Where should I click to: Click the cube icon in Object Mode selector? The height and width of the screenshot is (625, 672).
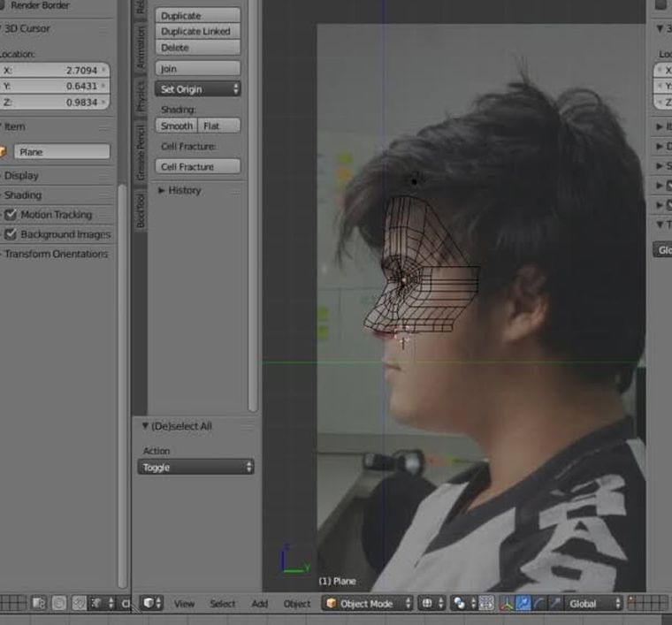click(x=332, y=603)
